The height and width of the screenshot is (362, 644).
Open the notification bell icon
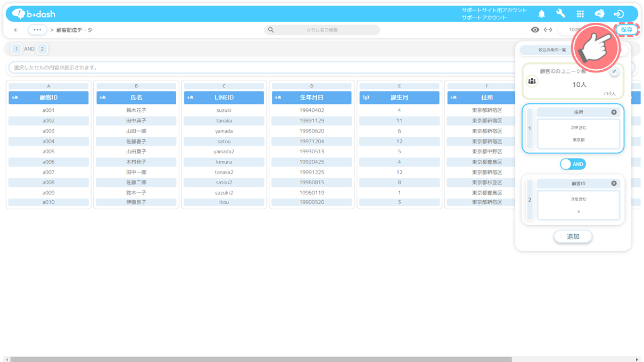coord(541,14)
